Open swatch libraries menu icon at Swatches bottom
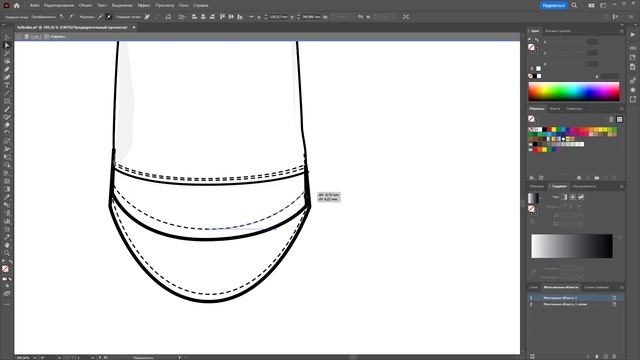Screen dimensions: 640x360 [x=532, y=178]
